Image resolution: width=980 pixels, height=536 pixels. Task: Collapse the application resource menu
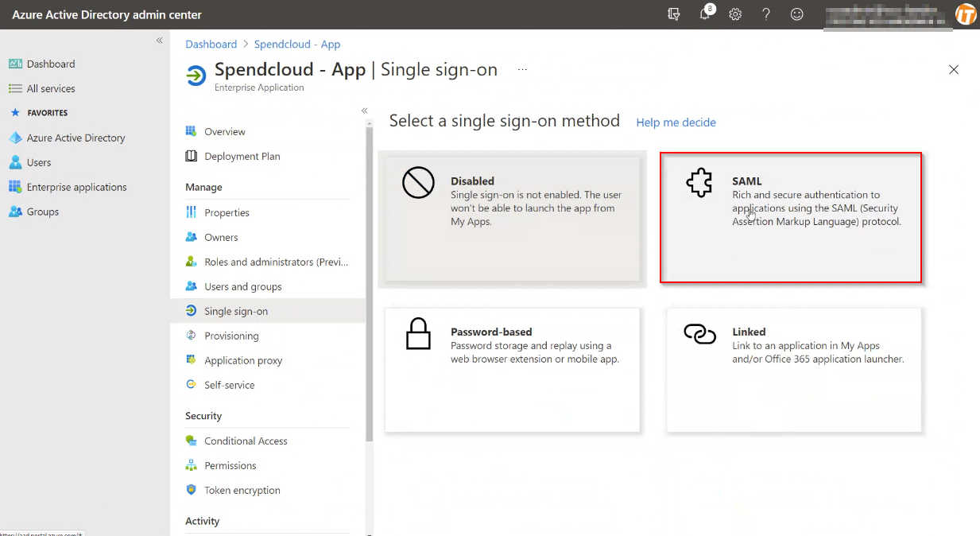(365, 111)
